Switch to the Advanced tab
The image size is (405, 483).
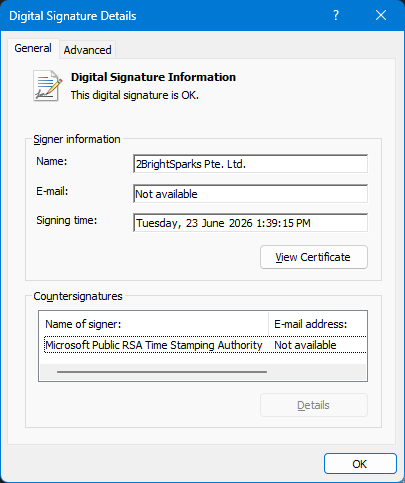tap(88, 50)
